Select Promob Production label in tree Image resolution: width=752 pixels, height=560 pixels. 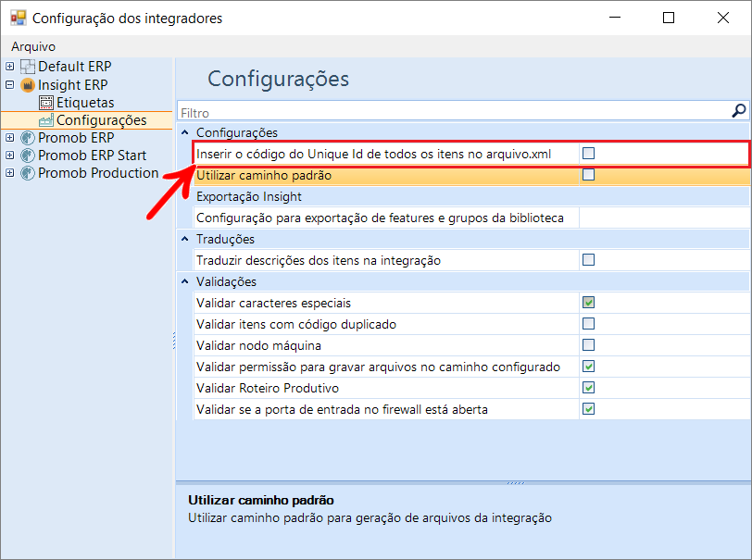(x=98, y=172)
